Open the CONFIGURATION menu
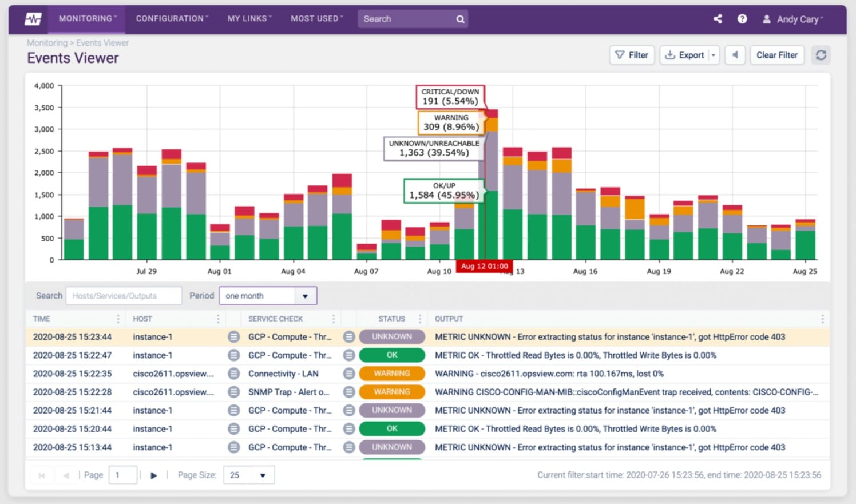This screenshot has height=504, width=856. 169,18
